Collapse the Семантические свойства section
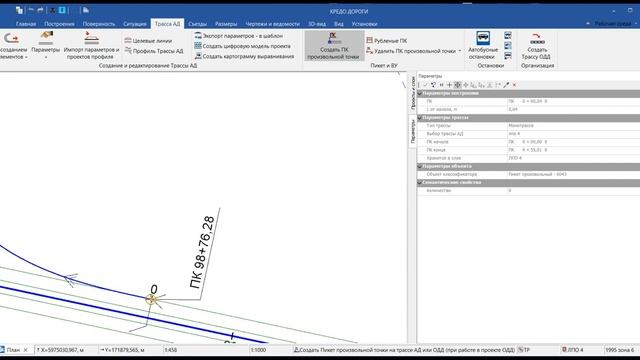This screenshot has height=360, width=640. pos(420,182)
